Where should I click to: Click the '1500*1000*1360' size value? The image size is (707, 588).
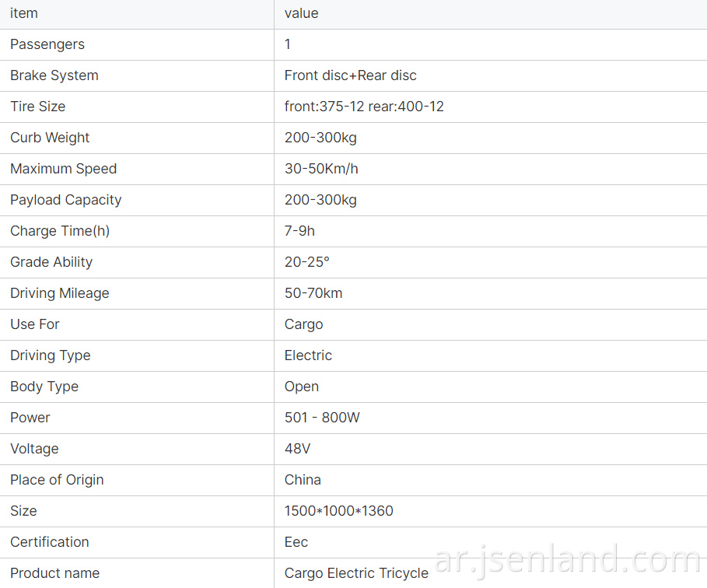[338, 511]
